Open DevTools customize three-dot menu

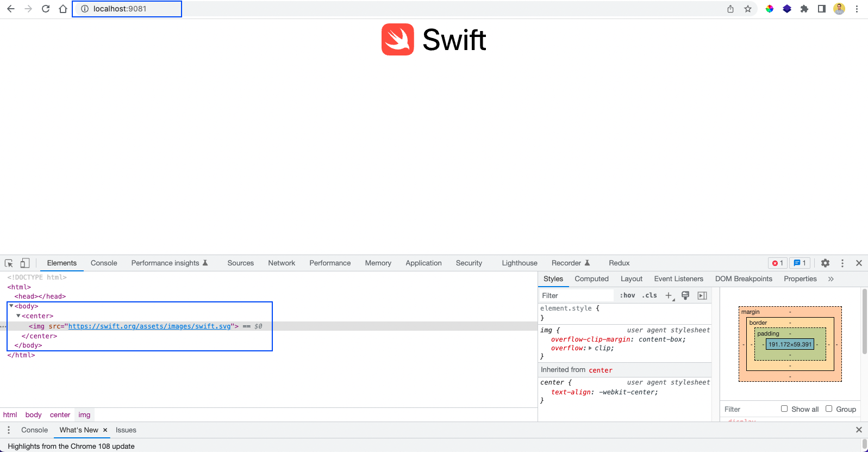click(x=842, y=263)
